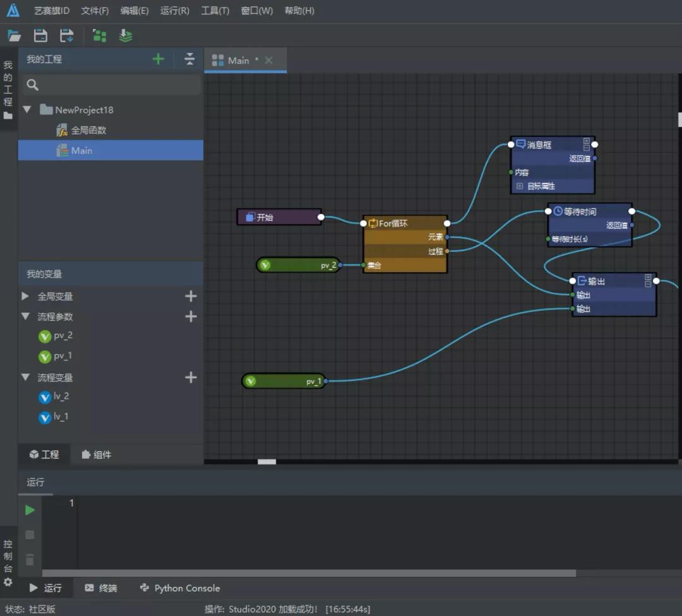This screenshot has width=682, height=616.
Task: Open the 文件(F) menu
Action: pos(95,11)
